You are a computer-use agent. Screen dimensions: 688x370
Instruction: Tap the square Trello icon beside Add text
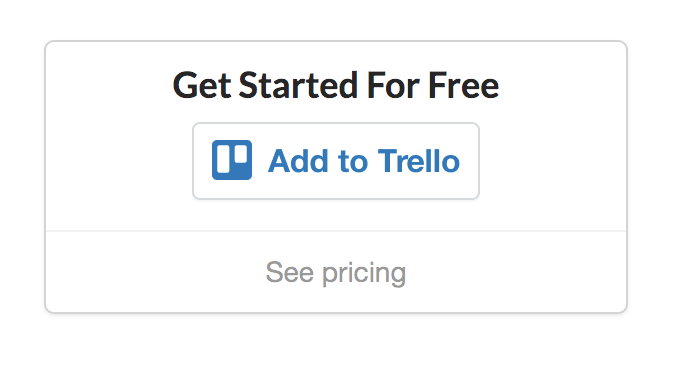[x=232, y=160]
